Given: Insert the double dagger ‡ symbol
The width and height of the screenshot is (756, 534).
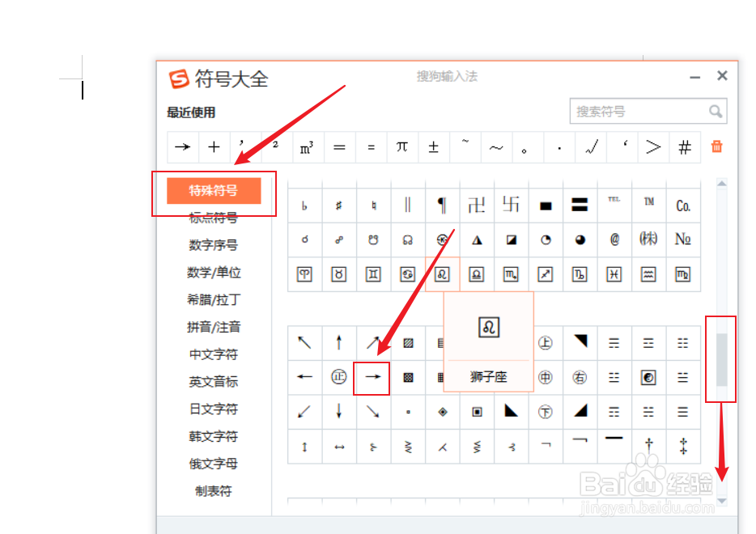Looking at the screenshot, I should click(x=683, y=447).
